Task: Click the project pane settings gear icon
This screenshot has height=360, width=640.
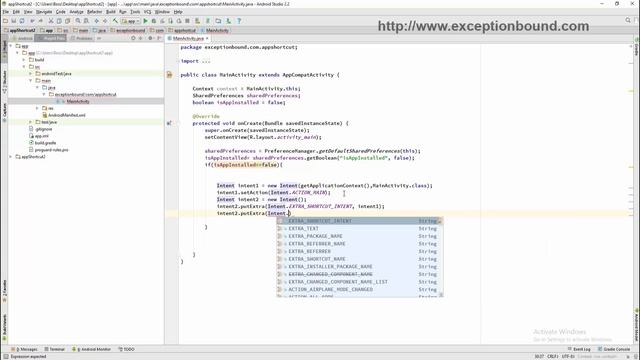Action: coord(150,38)
